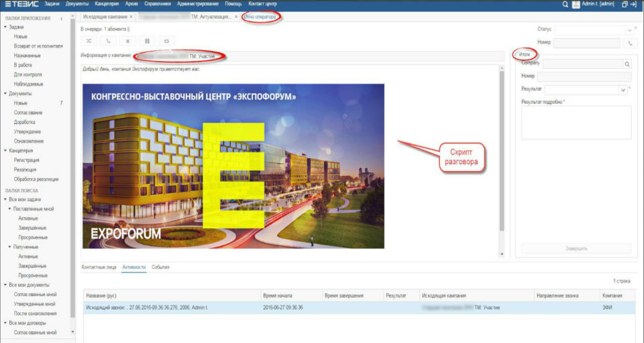Open the Результат dropdown
644x343 pixels.
623,90
